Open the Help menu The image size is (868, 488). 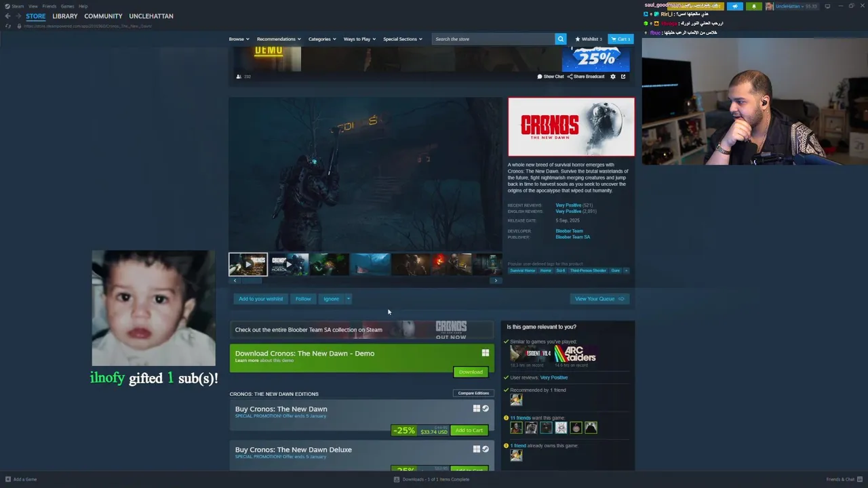[83, 6]
